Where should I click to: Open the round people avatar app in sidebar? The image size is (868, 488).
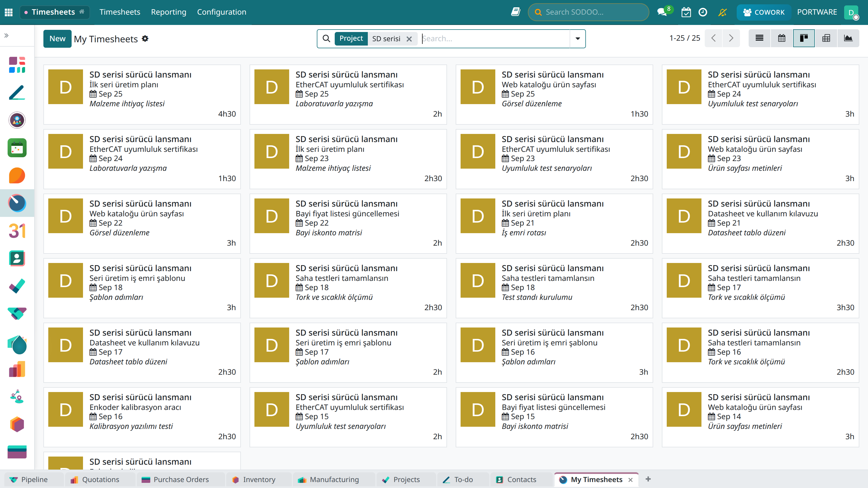point(17,120)
